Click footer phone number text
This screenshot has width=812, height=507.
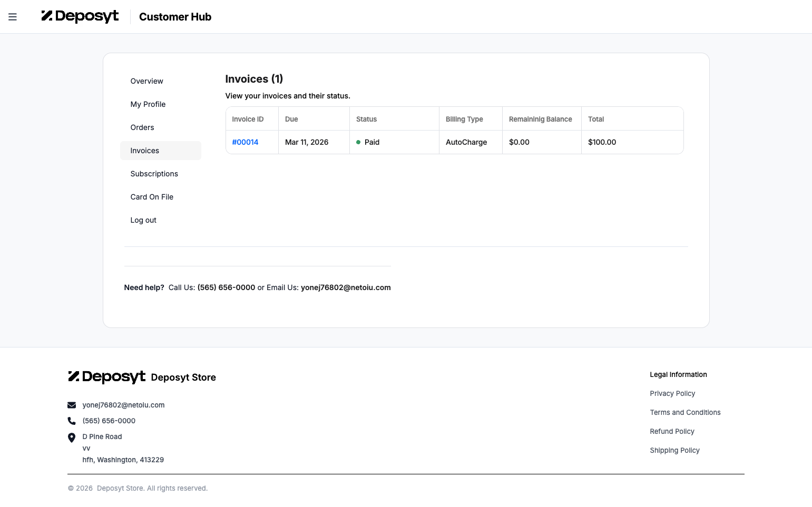pyautogui.click(x=109, y=421)
